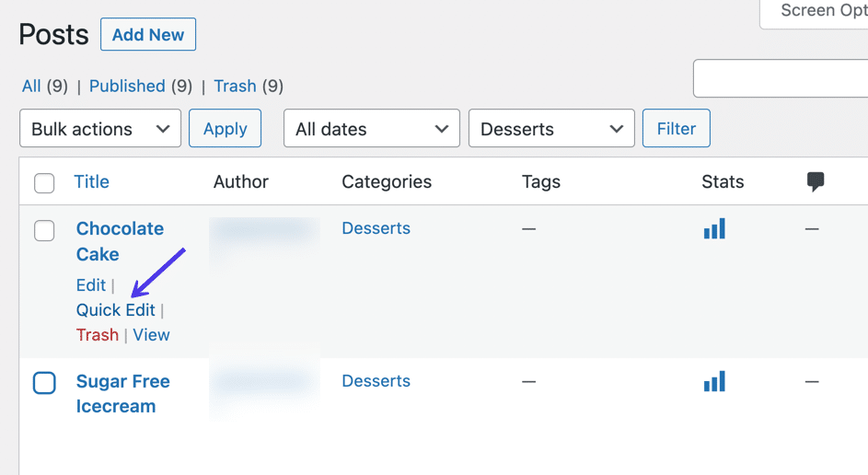Check the Sugar Free Icecream checkbox
868x475 pixels.
[x=44, y=382]
